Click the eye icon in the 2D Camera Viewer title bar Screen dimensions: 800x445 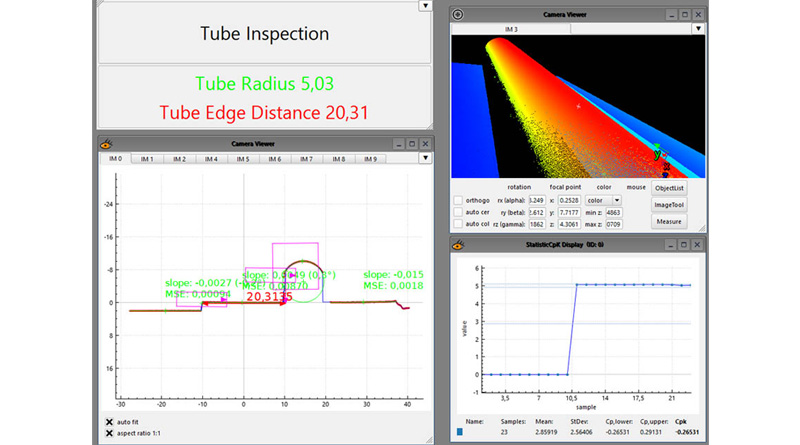[x=105, y=144]
